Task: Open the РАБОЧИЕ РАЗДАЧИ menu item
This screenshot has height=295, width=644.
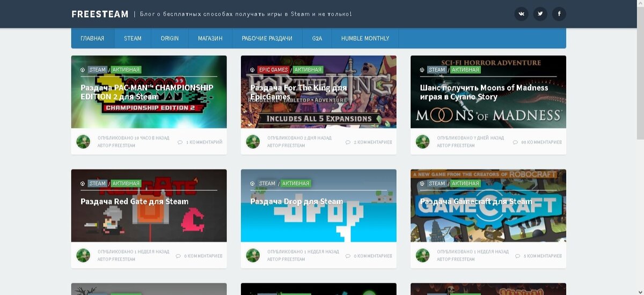Action: point(267,39)
